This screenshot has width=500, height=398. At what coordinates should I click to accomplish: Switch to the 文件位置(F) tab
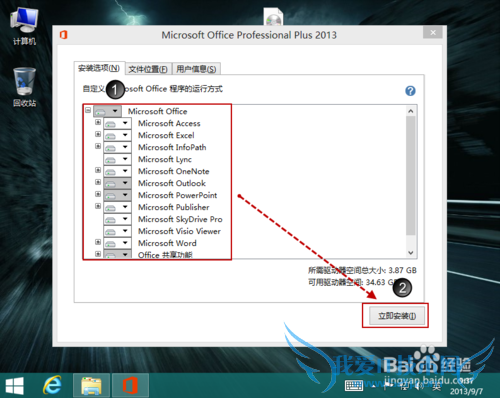[x=148, y=69]
